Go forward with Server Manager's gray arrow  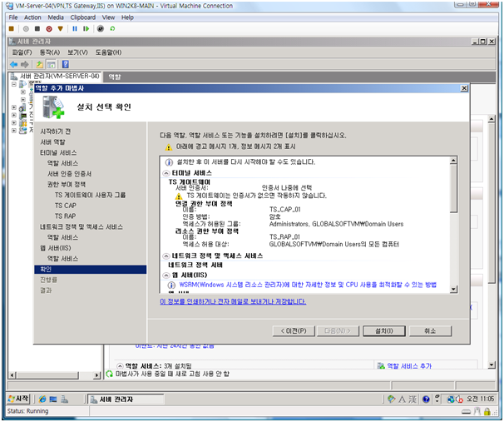tap(24, 65)
